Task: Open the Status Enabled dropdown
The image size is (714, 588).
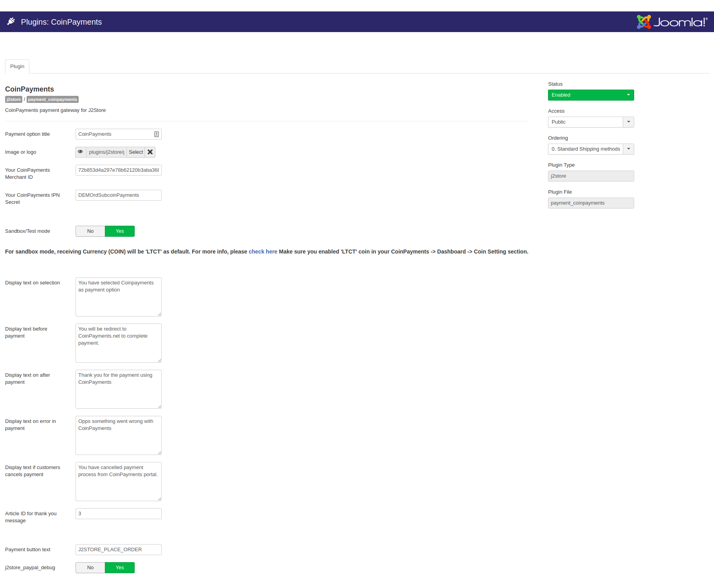Action: click(591, 95)
